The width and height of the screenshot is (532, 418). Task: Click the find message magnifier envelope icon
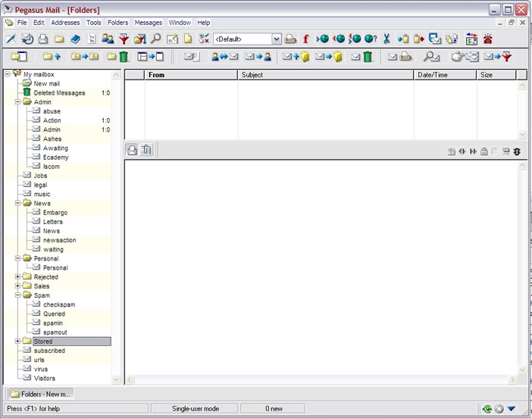click(x=431, y=57)
